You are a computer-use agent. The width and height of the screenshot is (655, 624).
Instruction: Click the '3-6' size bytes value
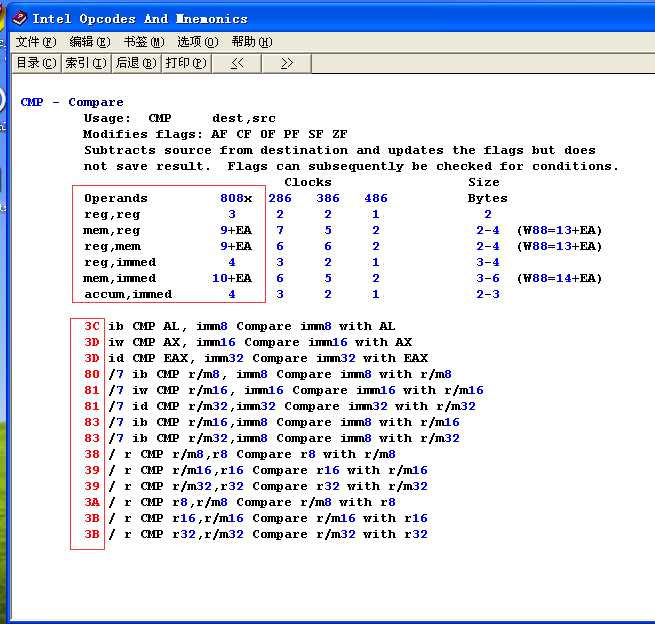tap(488, 278)
